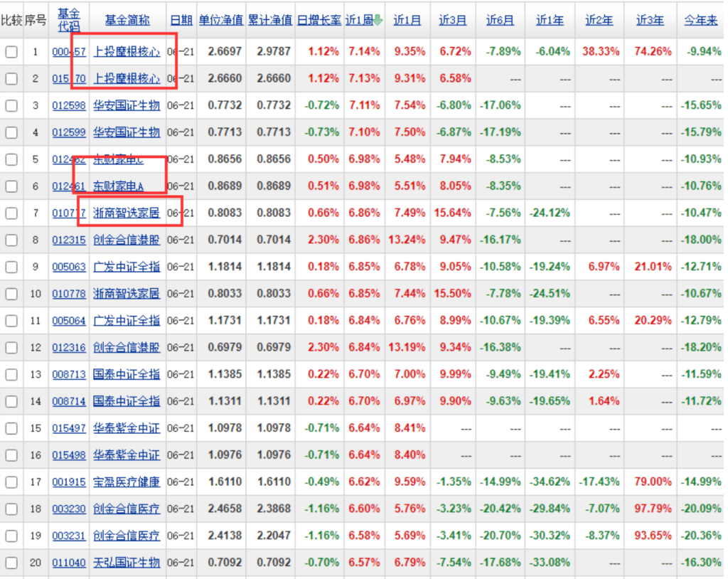Sort the table by 近1月

[407, 21]
